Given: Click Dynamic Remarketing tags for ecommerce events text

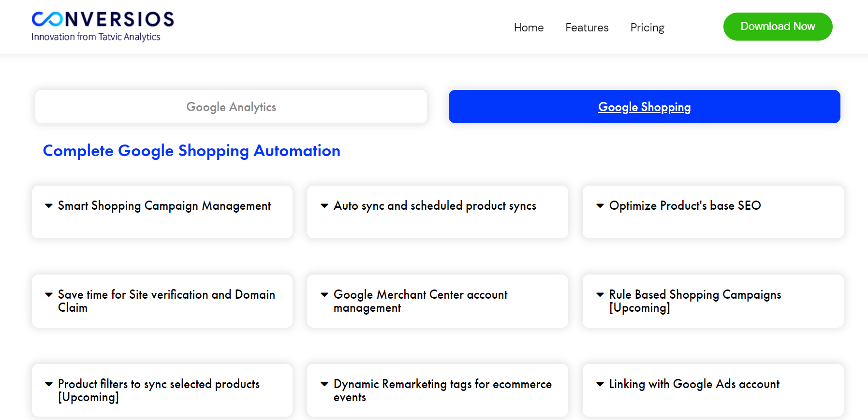Looking at the screenshot, I should pos(442,391).
